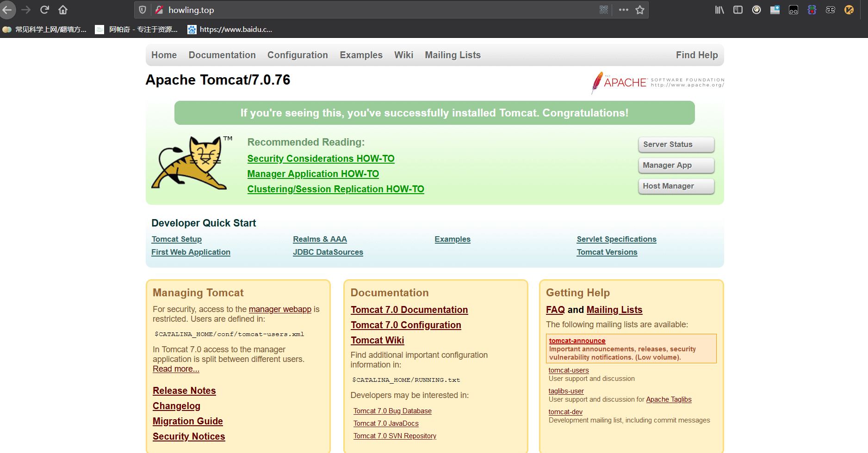Open the 常见科学上网 bookmark
868x453 pixels.
point(44,30)
